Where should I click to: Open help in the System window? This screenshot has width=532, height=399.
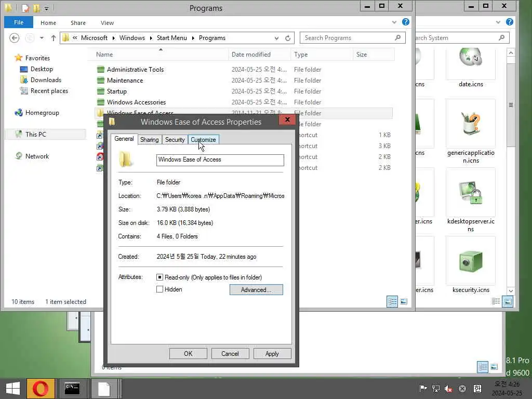509,22
